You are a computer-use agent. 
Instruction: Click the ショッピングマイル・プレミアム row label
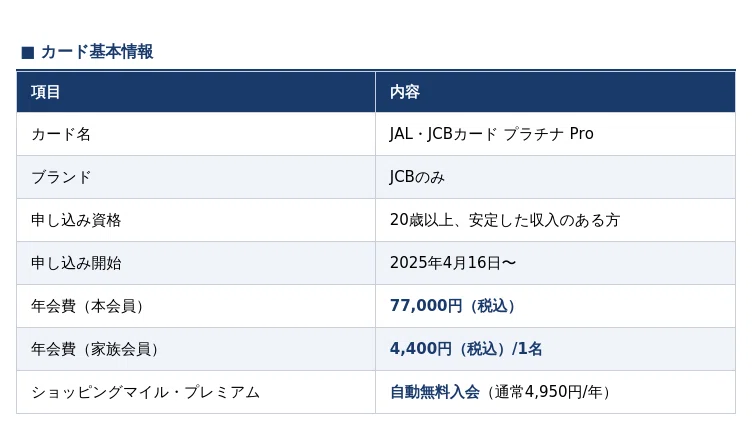[x=145, y=392]
